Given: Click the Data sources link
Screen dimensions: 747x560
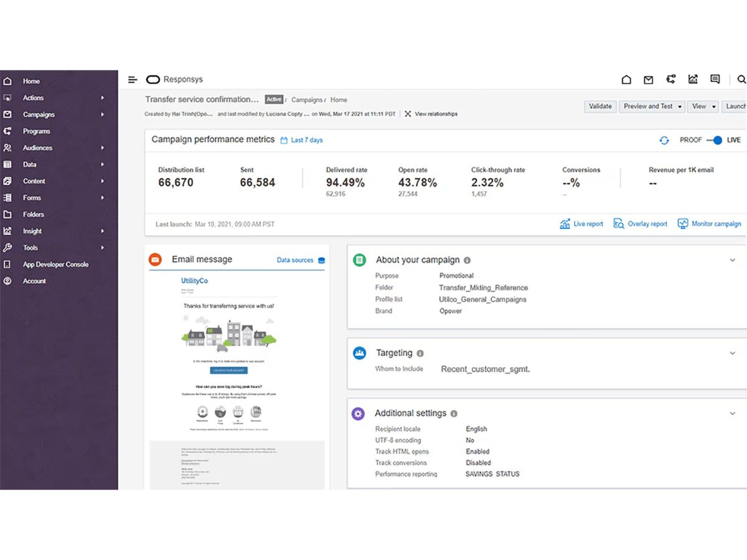Looking at the screenshot, I should (295, 260).
